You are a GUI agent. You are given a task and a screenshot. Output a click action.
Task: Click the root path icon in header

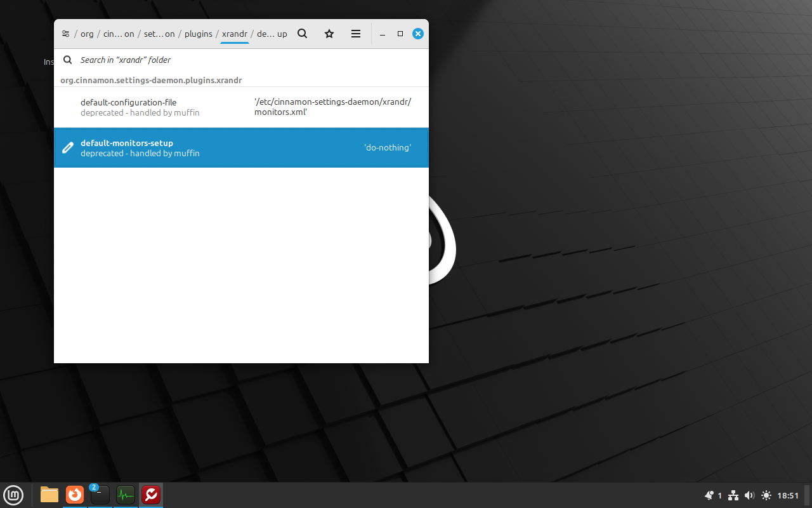click(x=65, y=34)
